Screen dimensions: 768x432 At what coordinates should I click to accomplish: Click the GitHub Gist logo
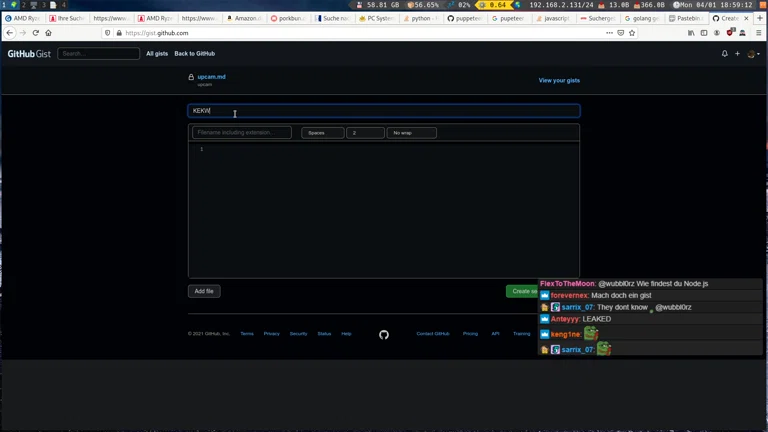[x=29, y=54]
